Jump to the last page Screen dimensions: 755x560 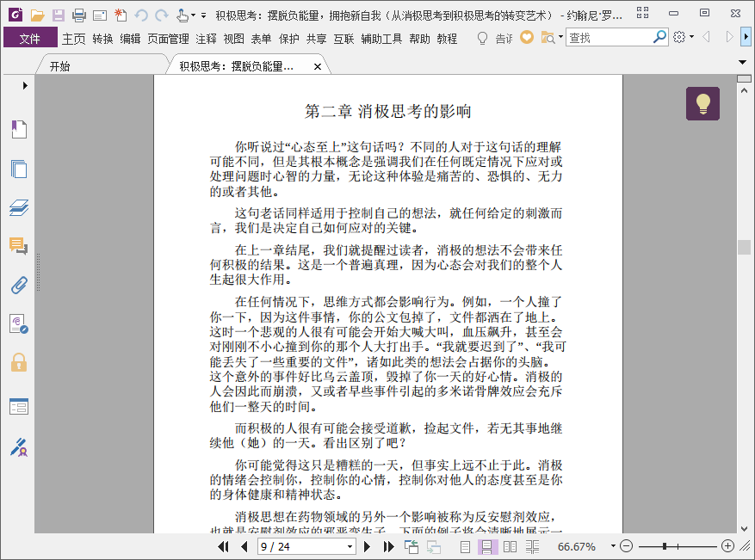pyautogui.click(x=388, y=546)
